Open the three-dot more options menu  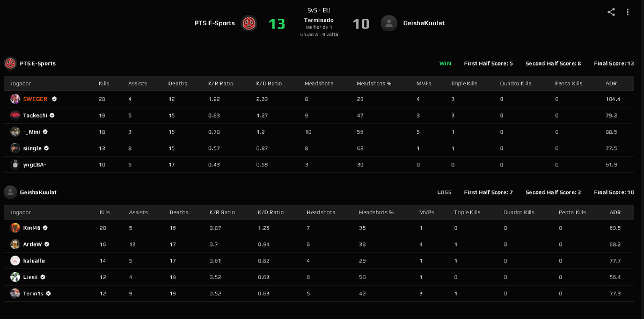[x=627, y=12]
